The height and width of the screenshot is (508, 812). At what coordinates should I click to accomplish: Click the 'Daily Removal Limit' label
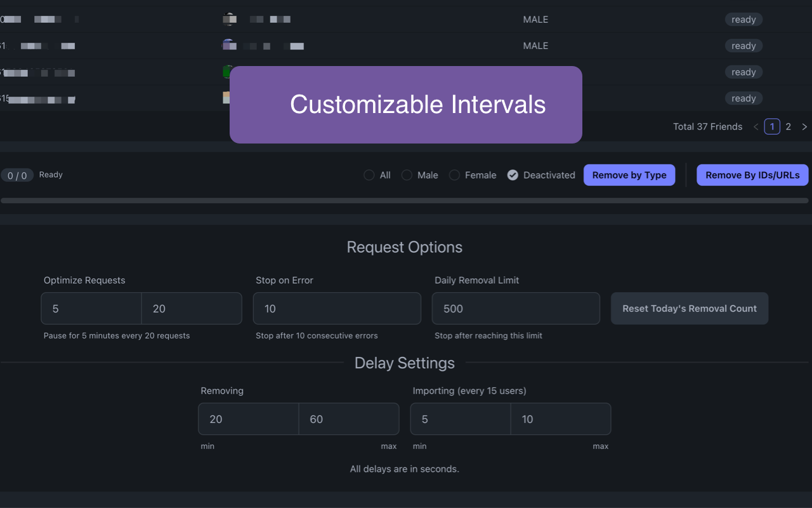pyautogui.click(x=477, y=280)
